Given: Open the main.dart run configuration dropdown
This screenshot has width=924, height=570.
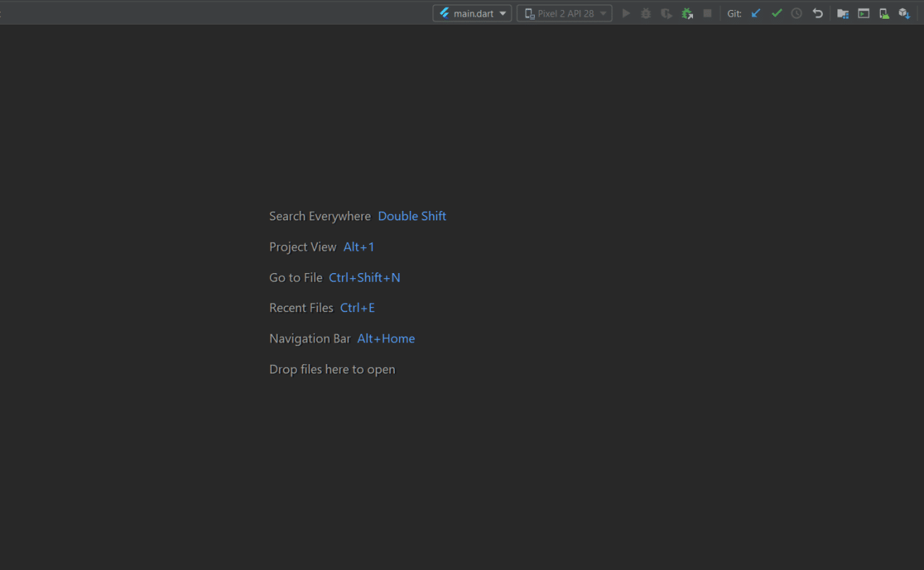Looking at the screenshot, I should pos(472,13).
